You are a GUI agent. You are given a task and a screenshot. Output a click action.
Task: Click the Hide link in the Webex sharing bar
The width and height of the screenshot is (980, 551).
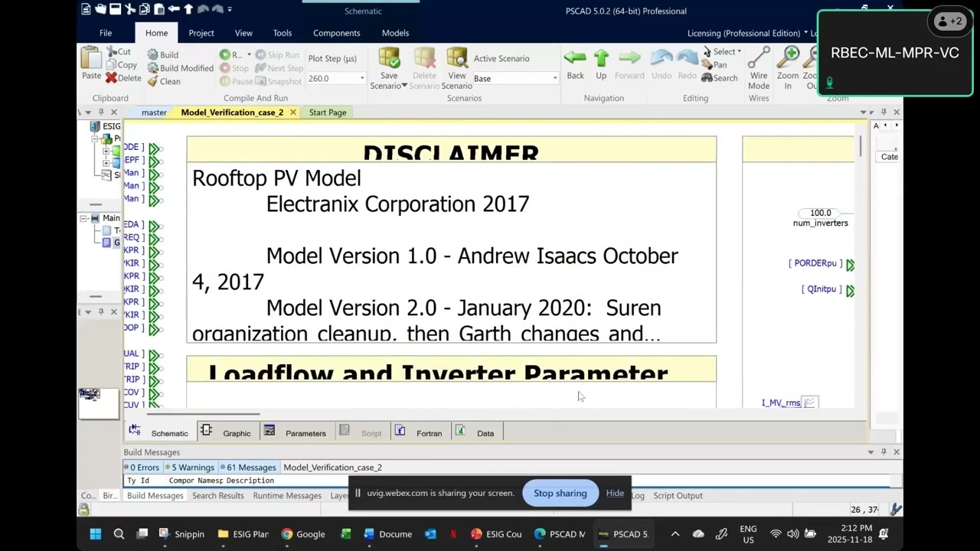tap(615, 494)
